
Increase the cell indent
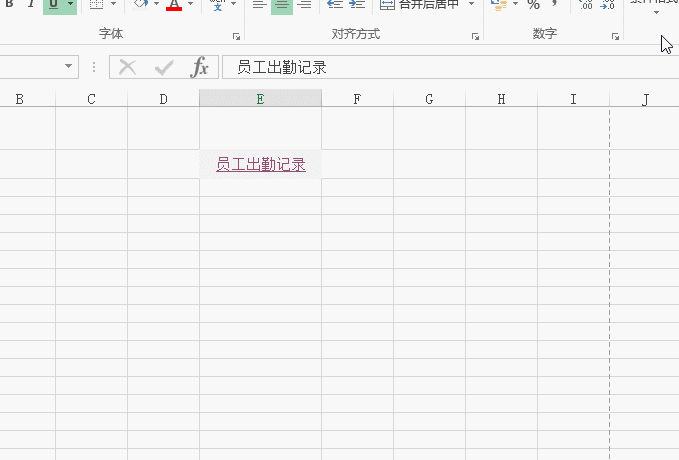point(357,5)
